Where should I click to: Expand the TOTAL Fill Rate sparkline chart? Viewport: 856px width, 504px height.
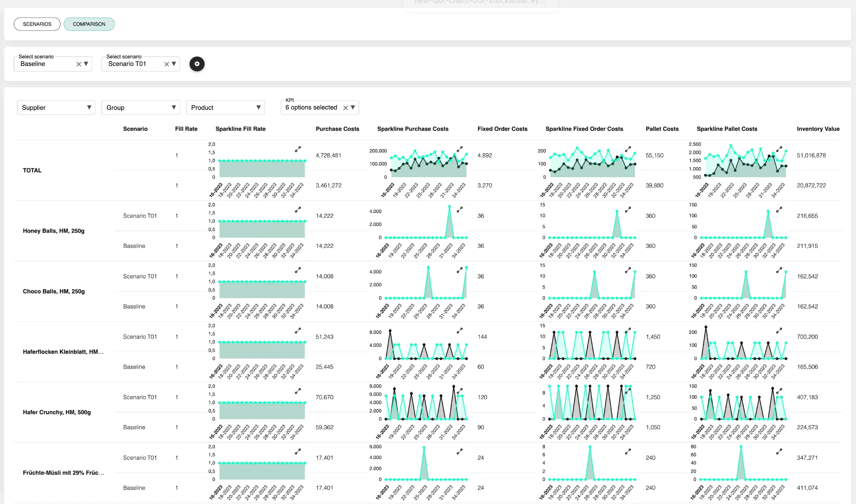pyautogui.click(x=298, y=149)
